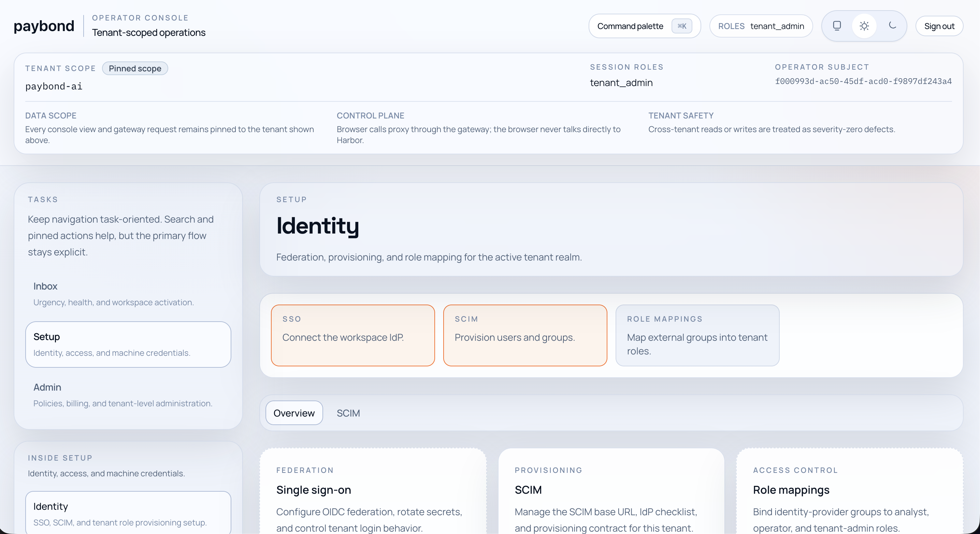980x534 pixels.
Task: Click the ⌘K shortcut badge
Action: (x=681, y=26)
